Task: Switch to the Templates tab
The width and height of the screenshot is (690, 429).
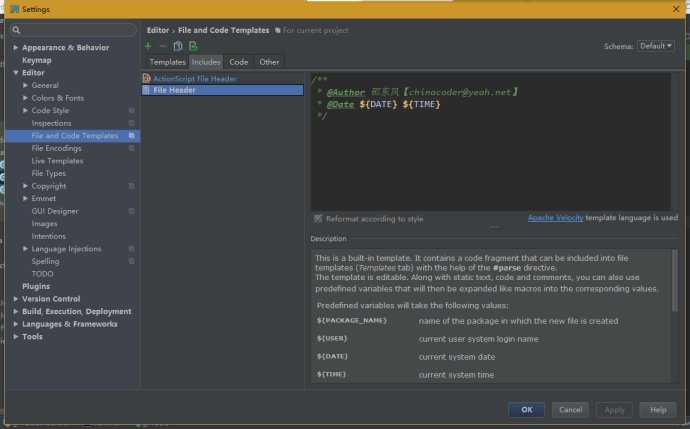Action: (x=167, y=62)
